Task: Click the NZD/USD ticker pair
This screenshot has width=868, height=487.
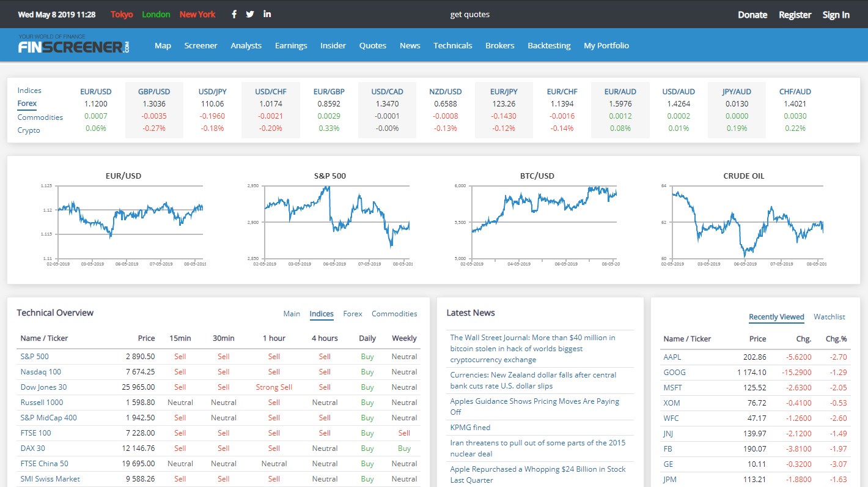Action: 446,92
